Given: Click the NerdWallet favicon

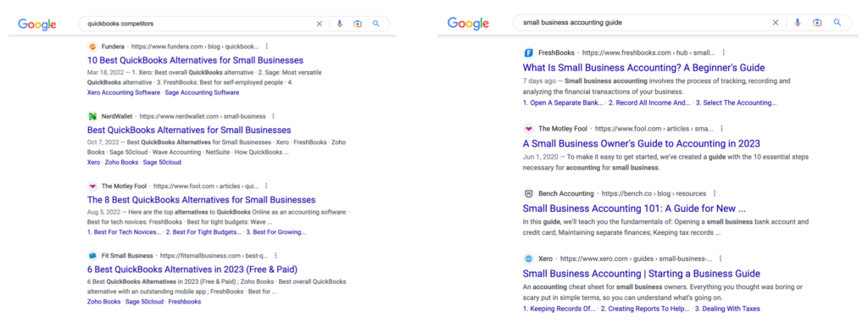Looking at the screenshot, I should 92,116.
